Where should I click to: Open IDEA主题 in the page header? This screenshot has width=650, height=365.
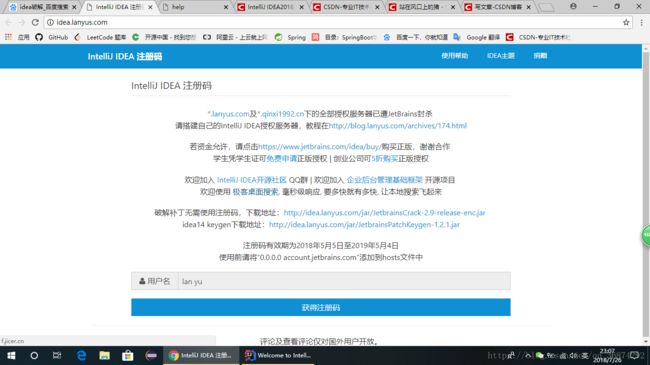(501, 56)
